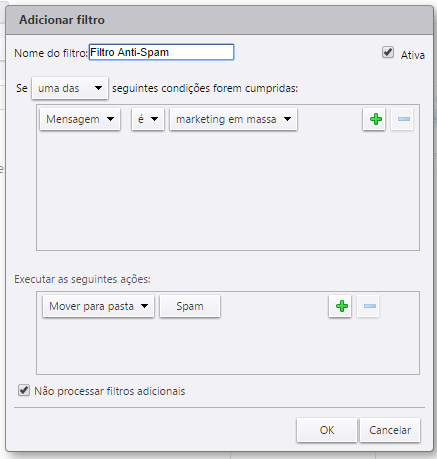Viewport: 437px width, 459px height.
Task: Focus the Nome do filtro text field
Action: pyautogui.click(x=162, y=52)
